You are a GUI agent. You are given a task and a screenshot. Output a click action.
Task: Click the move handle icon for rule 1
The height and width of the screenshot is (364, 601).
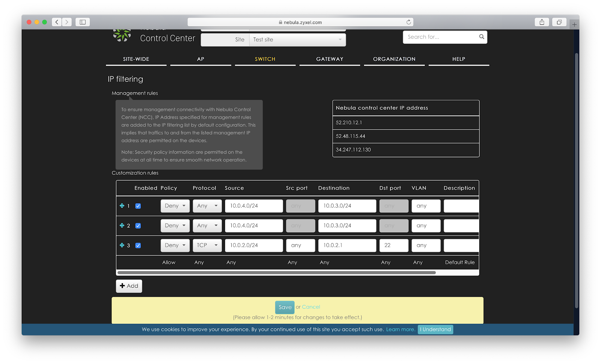[x=122, y=206]
